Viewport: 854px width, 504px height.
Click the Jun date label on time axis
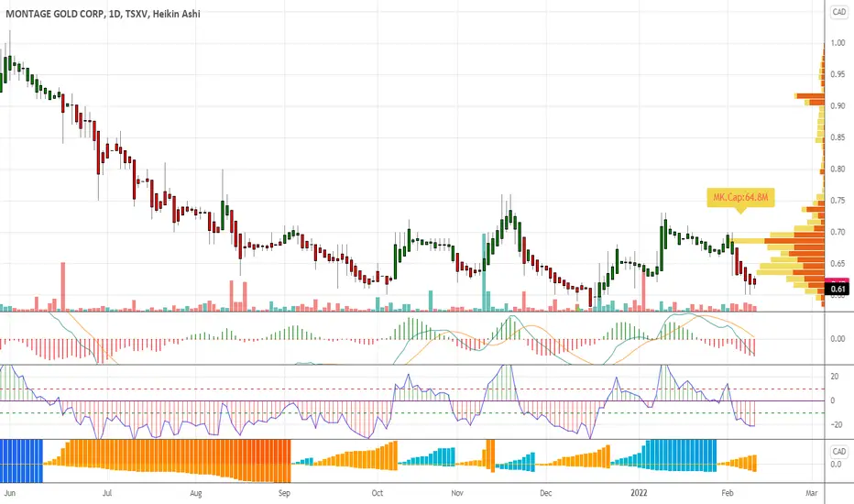(x=10, y=493)
